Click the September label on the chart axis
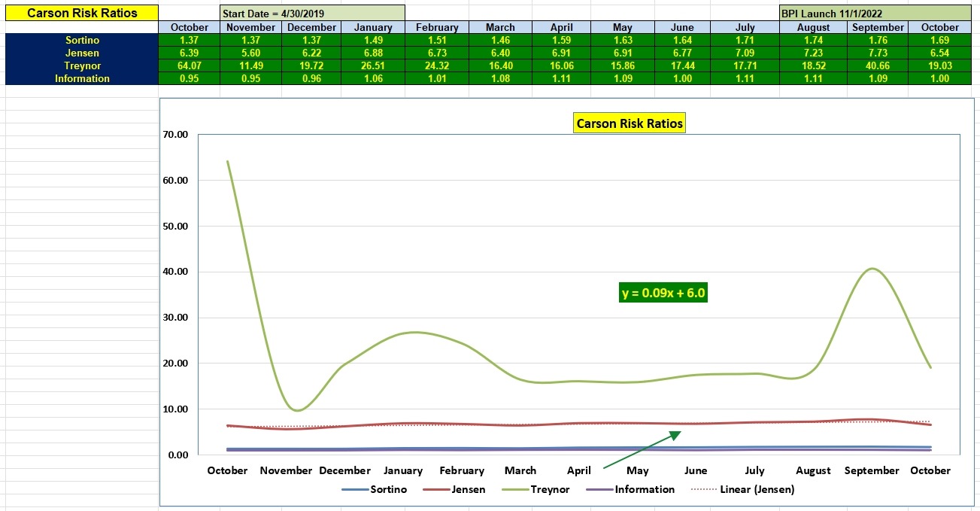Image resolution: width=980 pixels, height=511 pixels. 872,470
